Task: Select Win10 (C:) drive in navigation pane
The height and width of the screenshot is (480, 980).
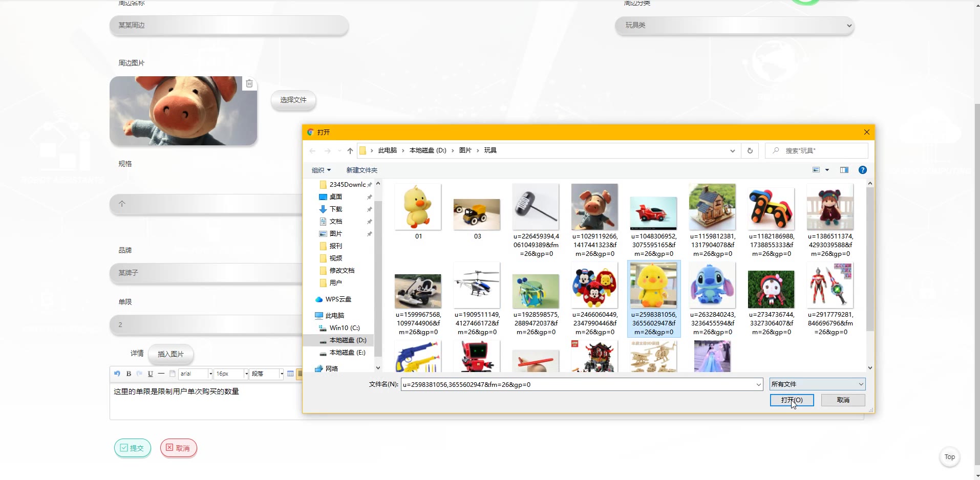Action: 345,328
